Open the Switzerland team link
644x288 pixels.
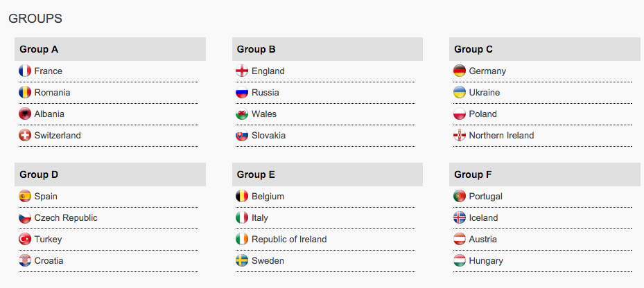point(58,136)
